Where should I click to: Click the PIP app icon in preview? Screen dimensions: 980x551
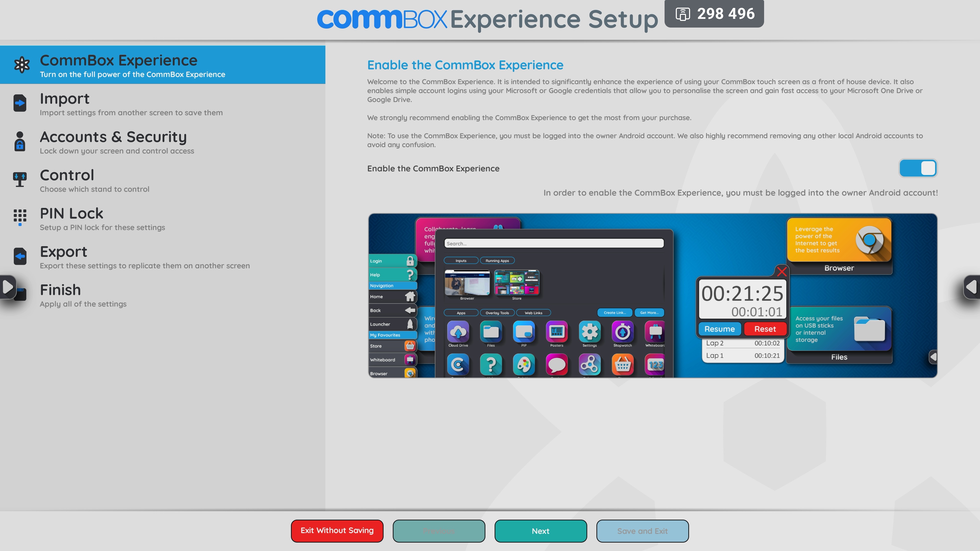[x=524, y=332]
